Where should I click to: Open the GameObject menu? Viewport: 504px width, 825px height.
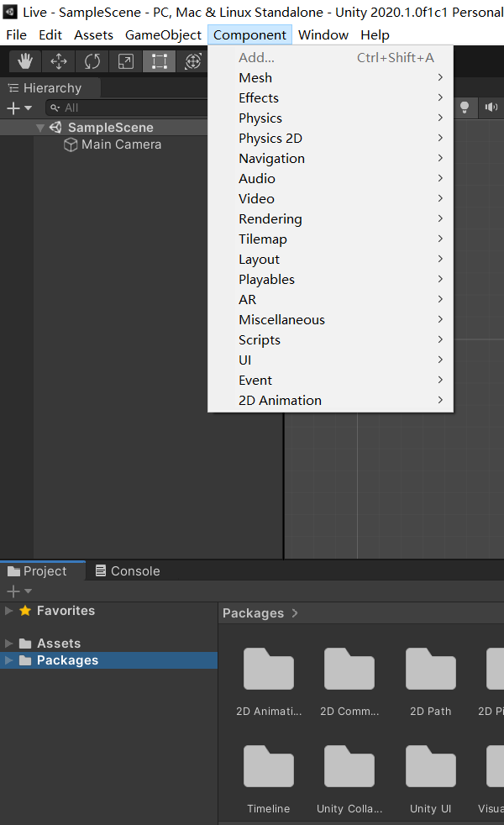163,35
